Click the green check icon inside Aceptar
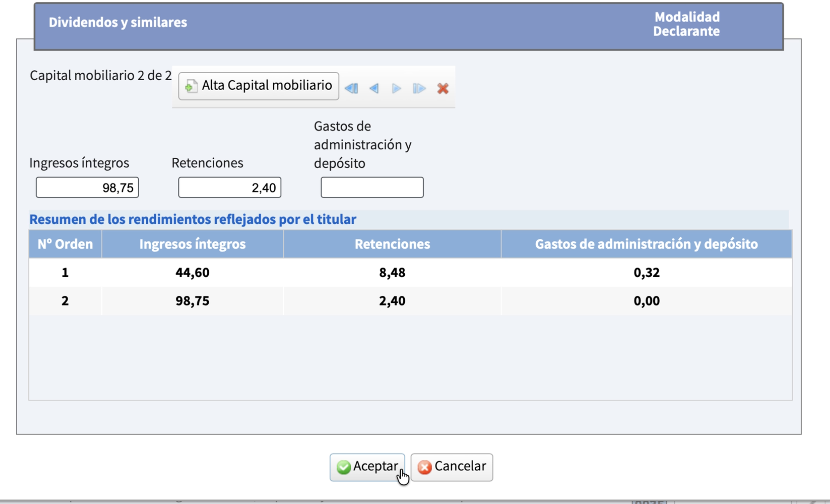The image size is (830, 504). (x=343, y=466)
